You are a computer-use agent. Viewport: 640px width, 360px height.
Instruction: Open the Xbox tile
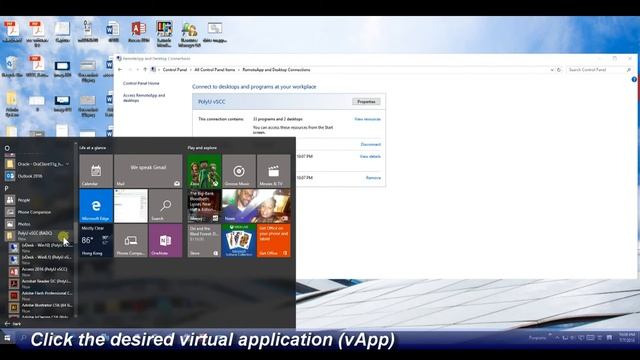coord(204,171)
